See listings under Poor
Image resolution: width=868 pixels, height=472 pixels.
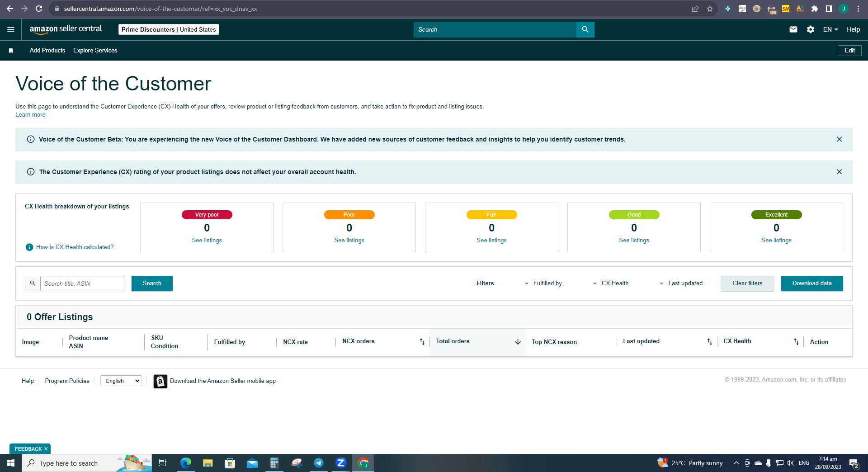tap(349, 241)
